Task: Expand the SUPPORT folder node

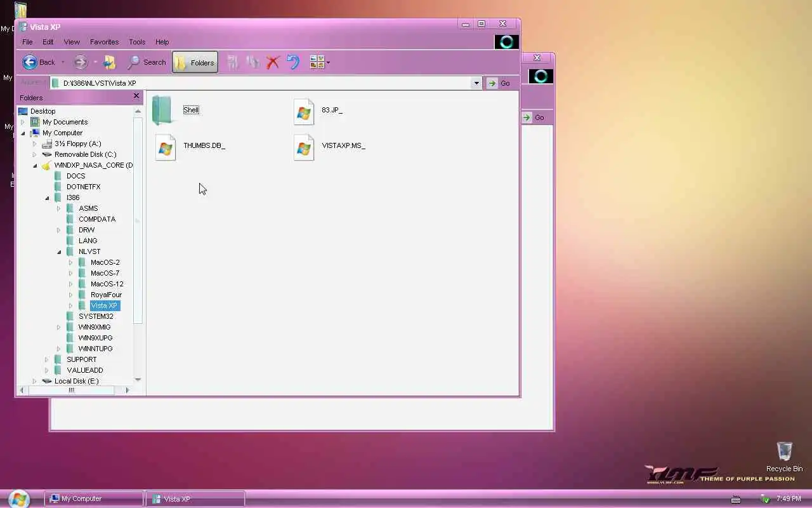Action: point(47,359)
